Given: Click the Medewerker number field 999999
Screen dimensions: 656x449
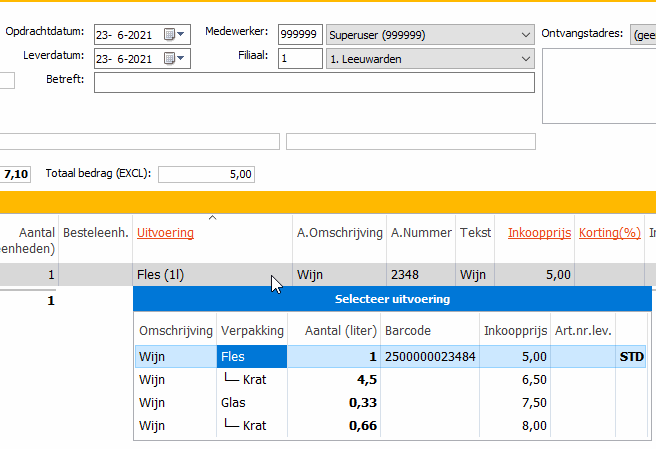Looking at the screenshot, I should tap(300, 34).
